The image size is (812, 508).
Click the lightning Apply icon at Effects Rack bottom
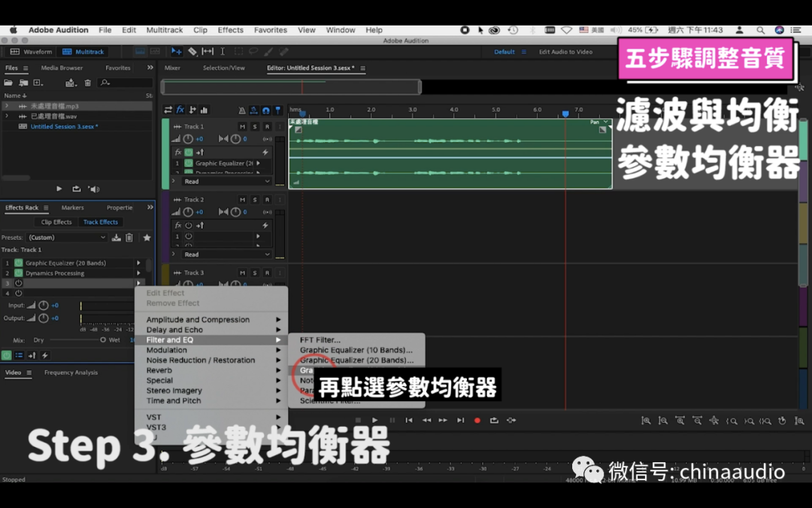coord(45,355)
